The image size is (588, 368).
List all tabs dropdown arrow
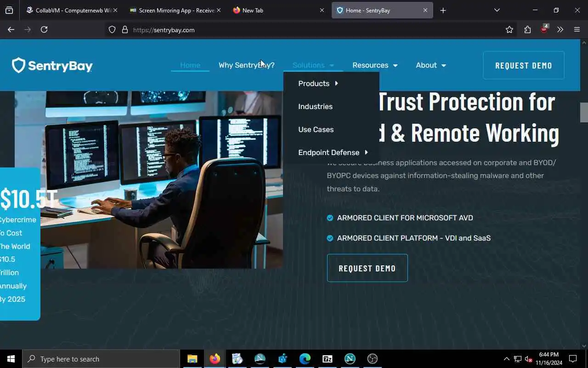tap(497, 10)
